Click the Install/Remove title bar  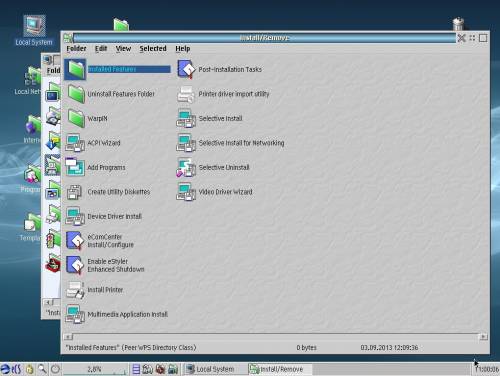coord(264,38)
